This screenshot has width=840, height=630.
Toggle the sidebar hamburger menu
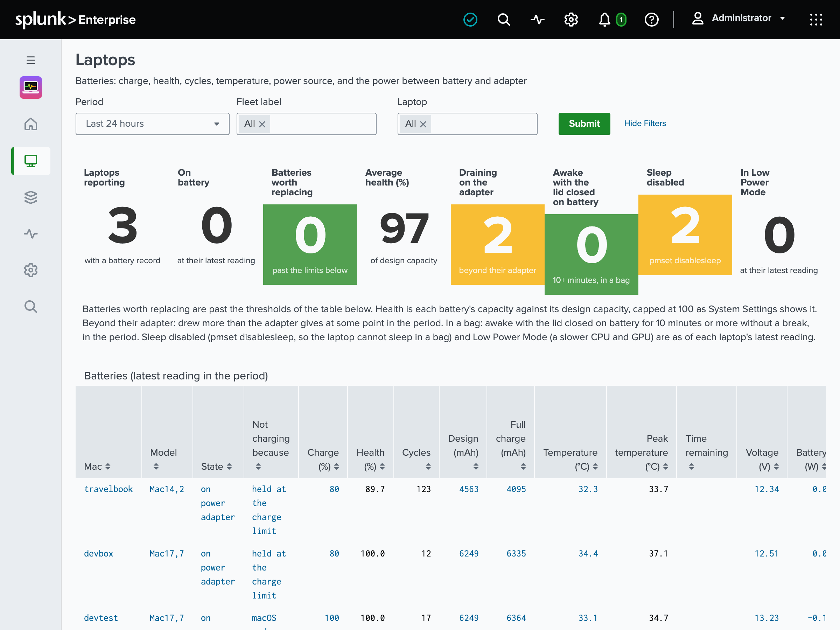31,60
